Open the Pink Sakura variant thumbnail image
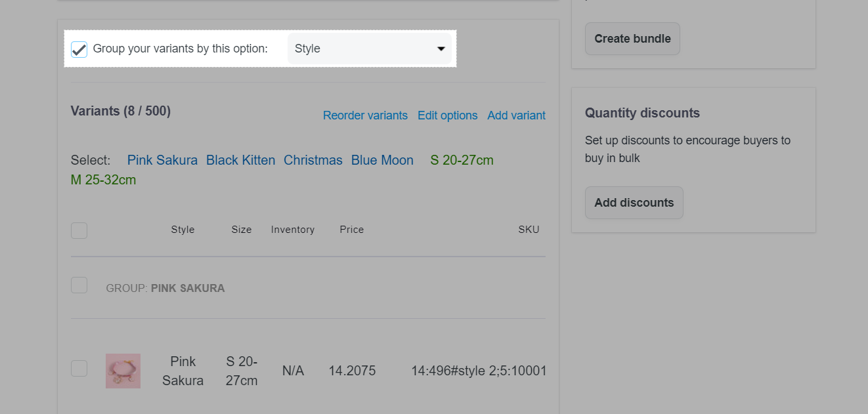 tap(123, 371)
